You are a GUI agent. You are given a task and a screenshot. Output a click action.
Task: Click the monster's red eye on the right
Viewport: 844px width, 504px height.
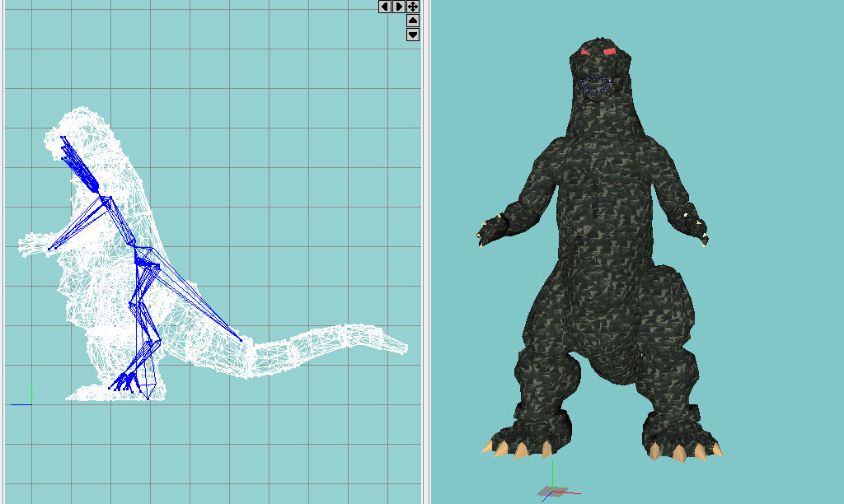pos(610,52)
